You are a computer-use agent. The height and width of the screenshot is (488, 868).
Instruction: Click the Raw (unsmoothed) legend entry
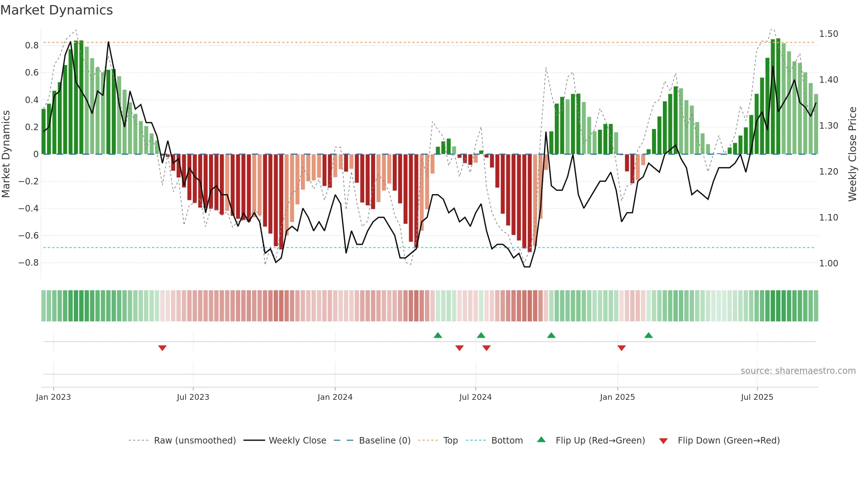[x=182, y=440]
